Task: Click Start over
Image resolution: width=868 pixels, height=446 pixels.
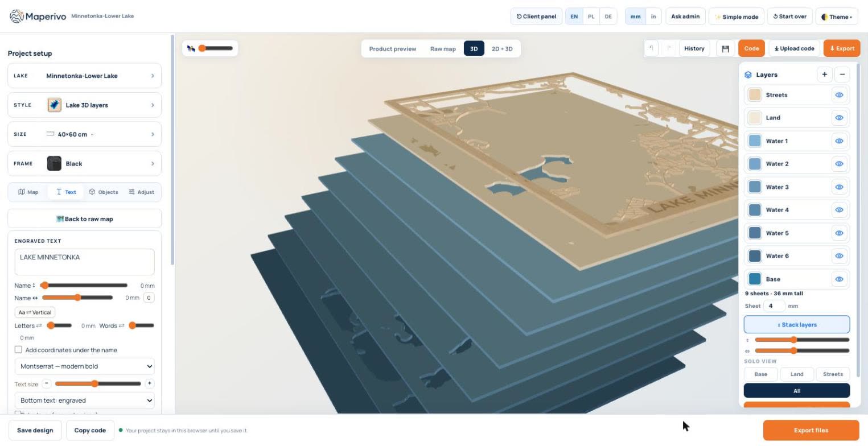Action: [790, 16]
